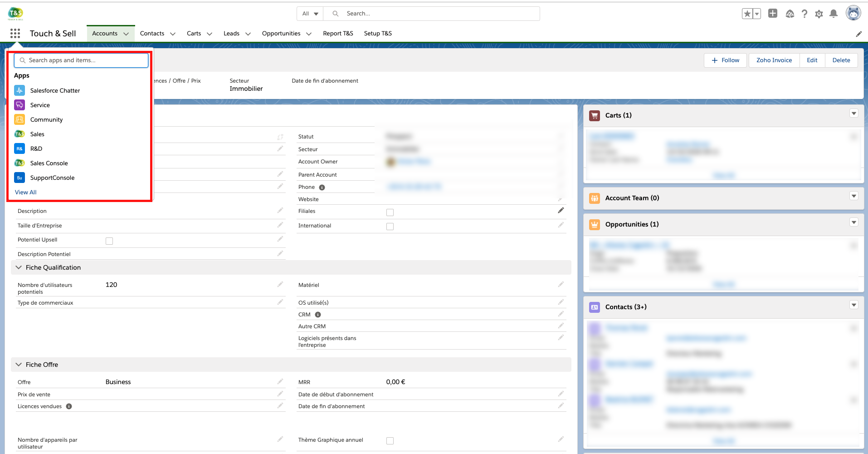Viewport: 868px width, 454px height.
Task: Collapse the Fiche Offre section
Action: tap(19, 365)
